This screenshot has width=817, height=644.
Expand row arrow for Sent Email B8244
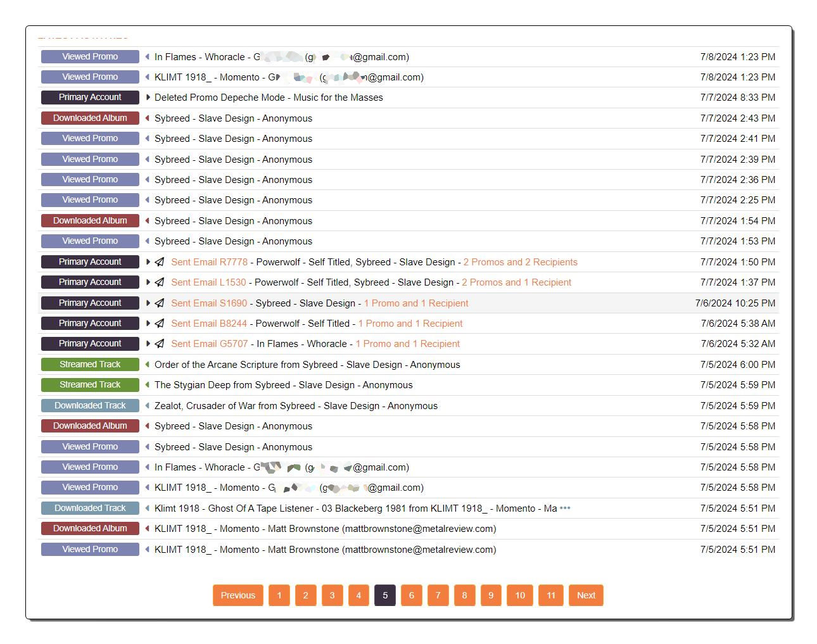(x=148, y=324)
